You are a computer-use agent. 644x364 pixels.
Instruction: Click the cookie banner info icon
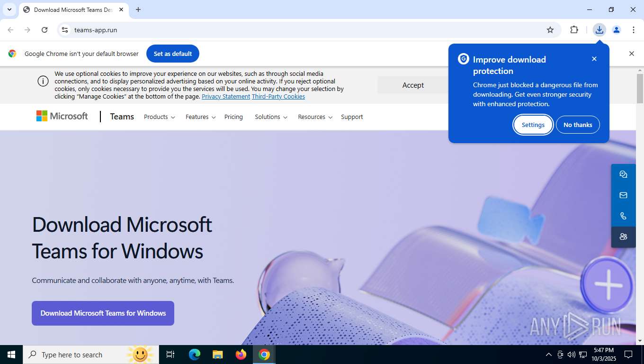click(x=43, y=81)
